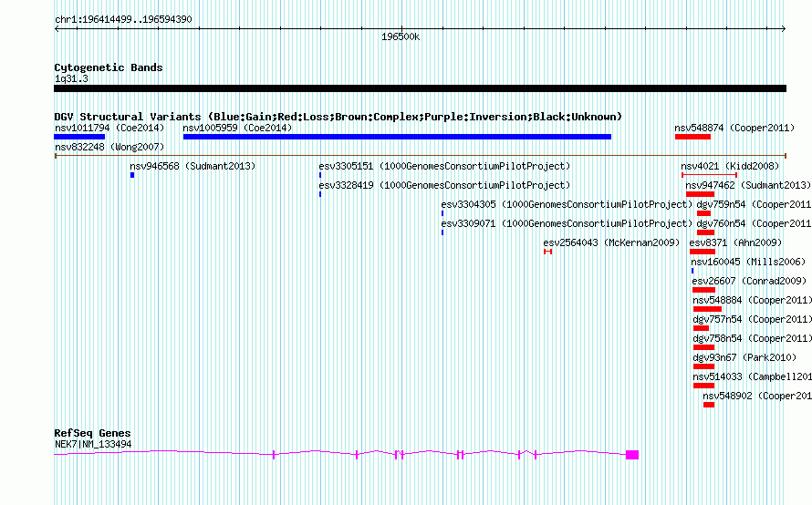Select the red nsv548884 loss bar
This screenshot has width=812, height=505.
[707, 309]
